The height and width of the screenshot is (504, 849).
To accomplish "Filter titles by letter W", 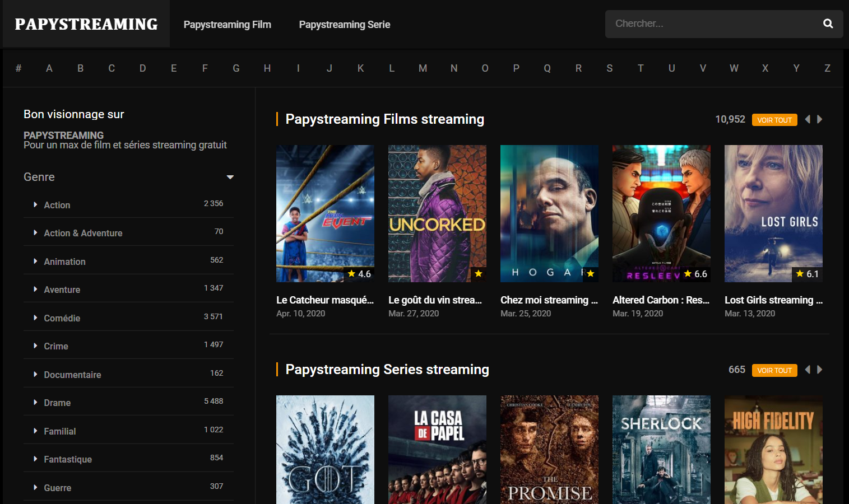I will click(734, 68).
